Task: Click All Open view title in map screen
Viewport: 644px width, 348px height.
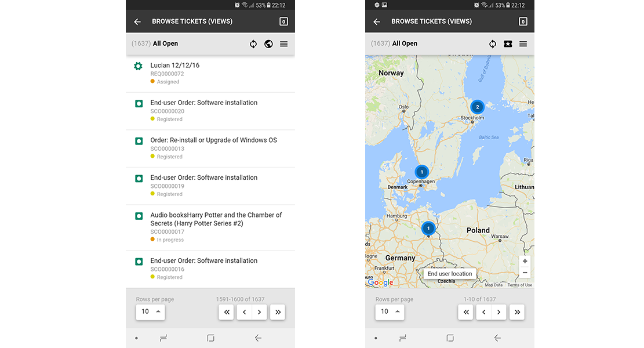Action: (405, 43)
